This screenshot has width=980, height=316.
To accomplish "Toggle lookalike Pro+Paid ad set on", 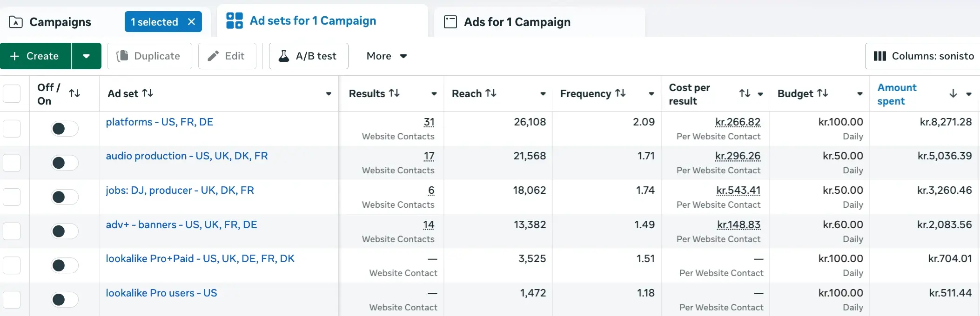I will click(64, 265).
